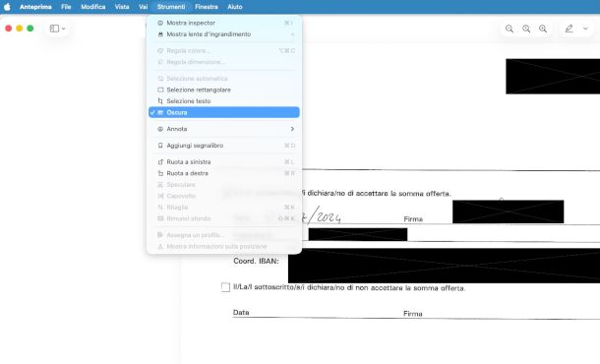
Task: Click the greyed Selezione automatica item
Action: pyautogui.click(x=224, y=79)
